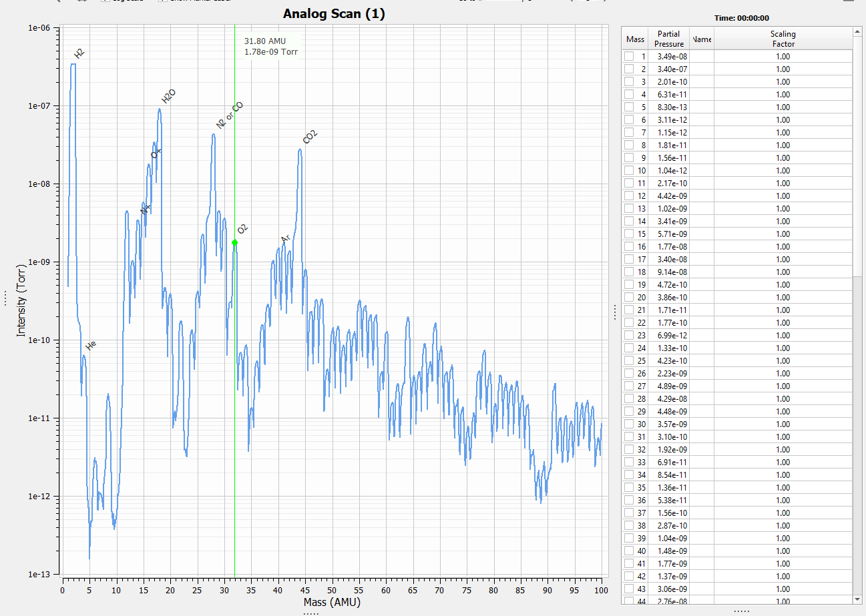Click the H2 peak label
Viewport: 866px width, 616px height.
pyautogui.click(x=79, y=54)
